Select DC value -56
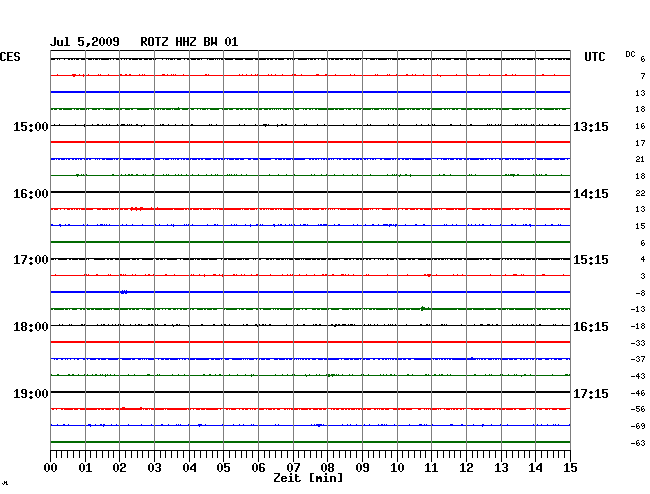 638,409
